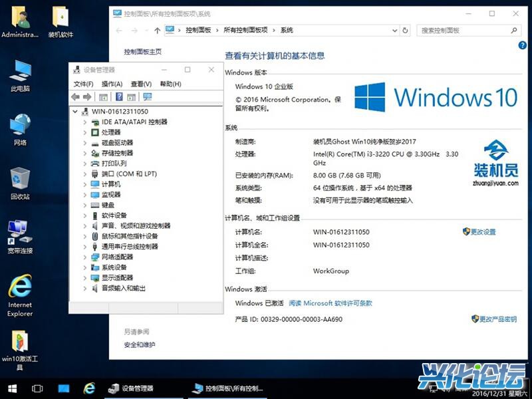532x399 pixels.
Task: Click 阅读 Microsoft 软件许可条款 link
Action: pyautogui.click(x=331, y=303)
